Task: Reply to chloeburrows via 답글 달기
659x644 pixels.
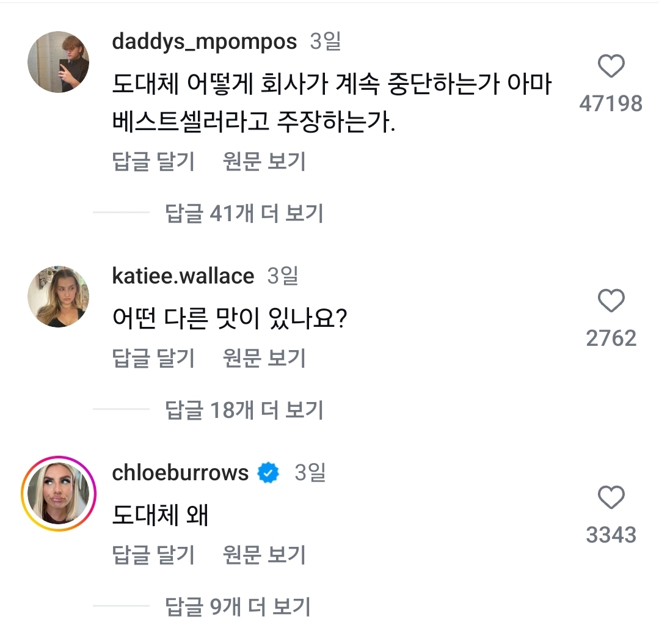Action: pyautogui.click(x=154, y=555)
